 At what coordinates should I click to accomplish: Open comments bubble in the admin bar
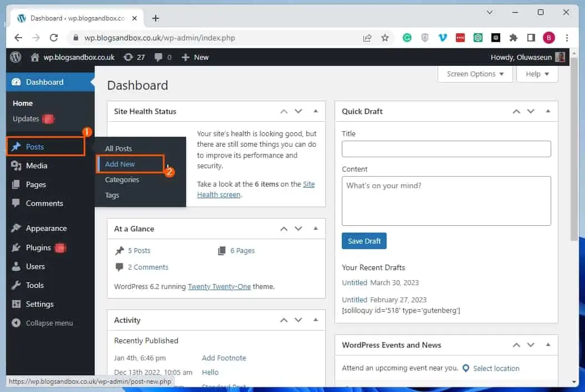pos(158,57)
